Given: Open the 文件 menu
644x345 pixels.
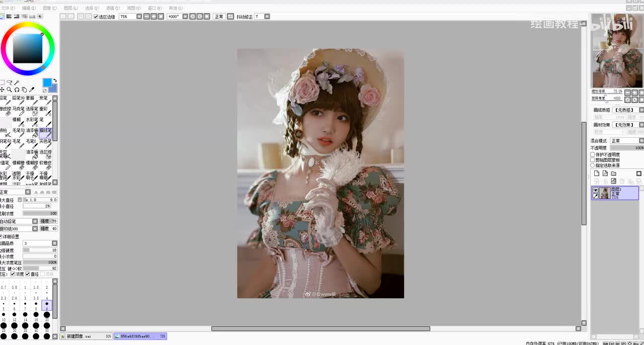Looking at the screenshot, I should 8,8.
